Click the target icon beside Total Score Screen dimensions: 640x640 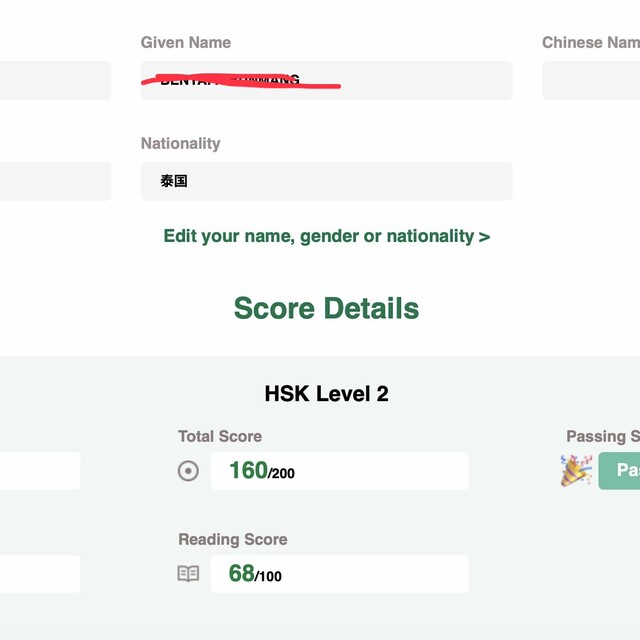click(188, 471)
